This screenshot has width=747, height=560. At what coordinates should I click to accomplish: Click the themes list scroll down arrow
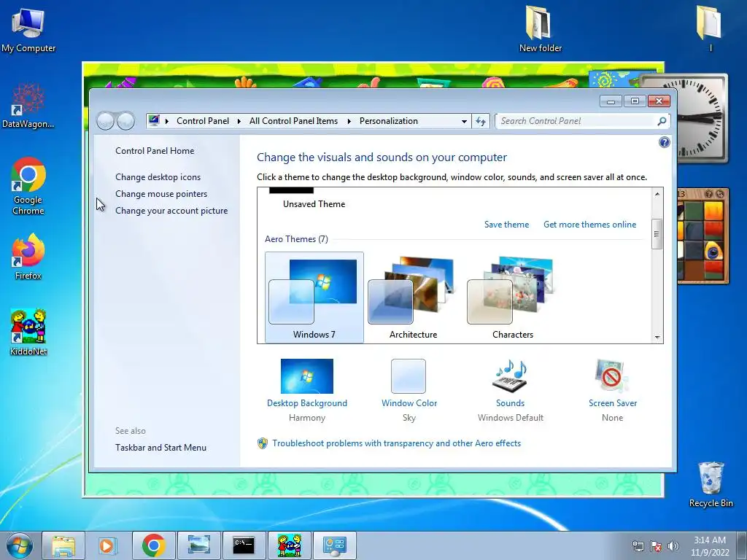click(x=657, y=337)
